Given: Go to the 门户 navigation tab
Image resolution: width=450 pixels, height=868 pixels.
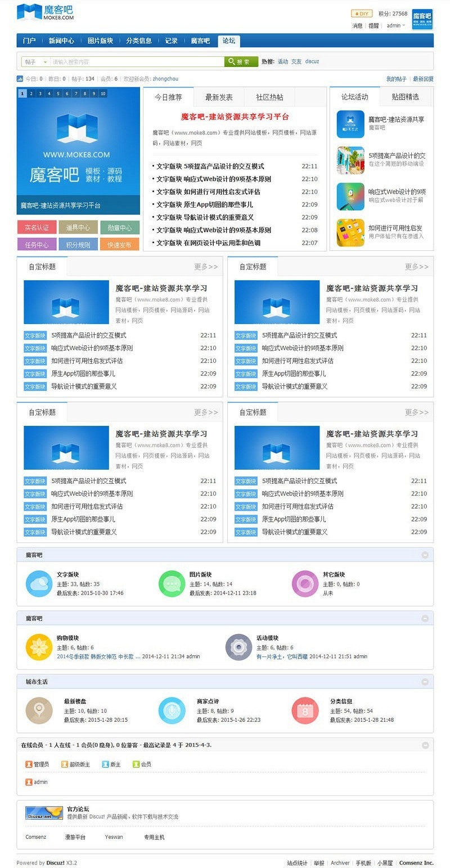Looking at the screenshot, I should point(29,41).
